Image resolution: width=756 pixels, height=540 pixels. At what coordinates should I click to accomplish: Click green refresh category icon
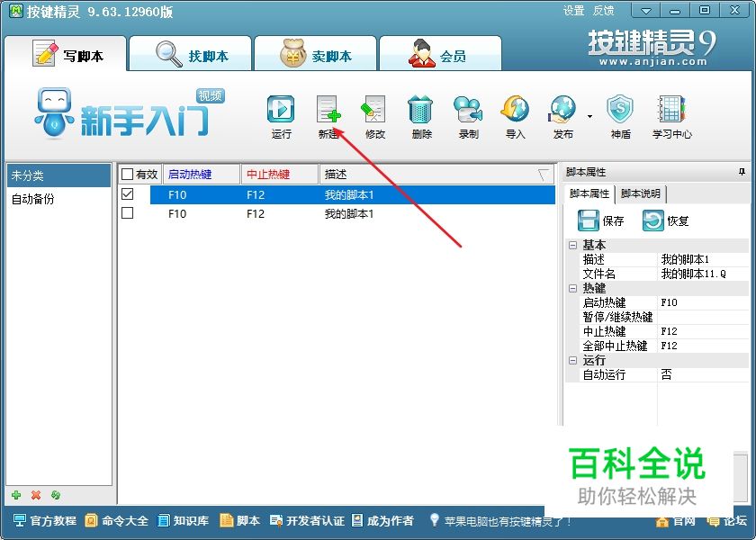(56, 495)
